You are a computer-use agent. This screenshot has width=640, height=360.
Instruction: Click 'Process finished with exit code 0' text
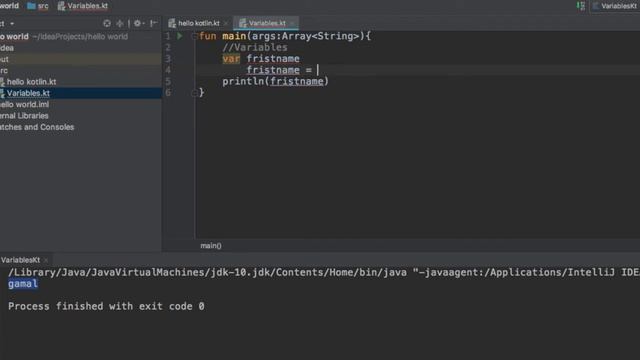106,306
